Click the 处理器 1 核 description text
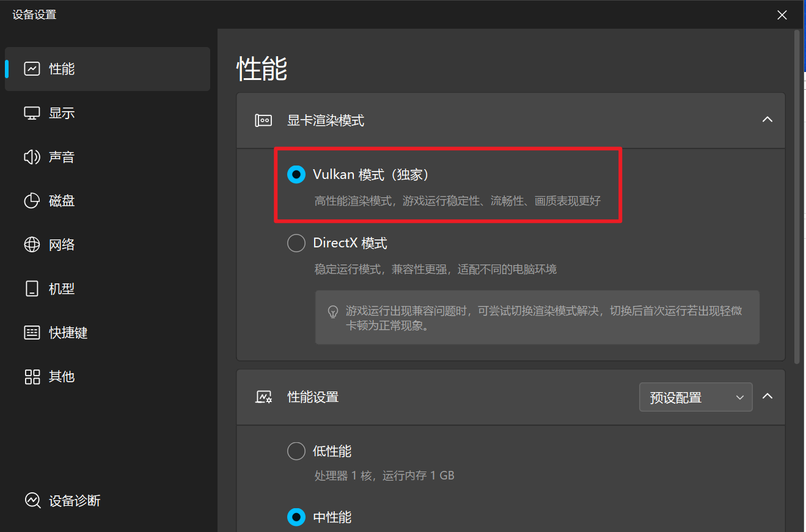Screen dimensions: 806x532 coord(384,475)
